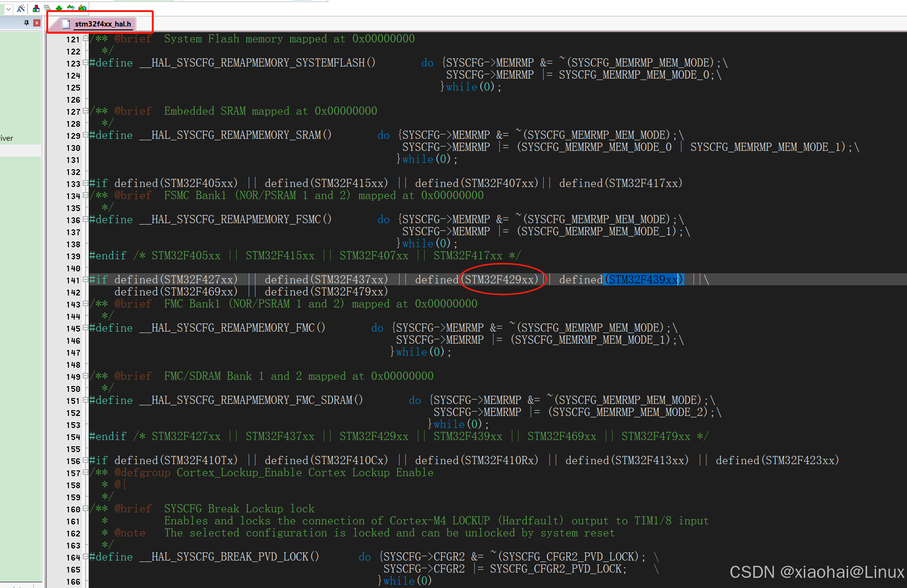Click defined(STM32F423xx) on line 156
This screenshot has width=907, height=588.
[x=777, y=460]
